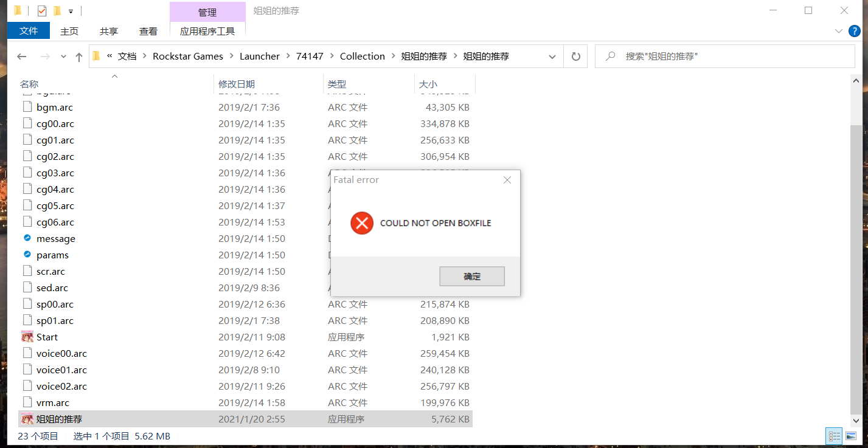Click the up arrow to parent folder
The height and width of the screenshot is (448, 868).
coord(78,56)
